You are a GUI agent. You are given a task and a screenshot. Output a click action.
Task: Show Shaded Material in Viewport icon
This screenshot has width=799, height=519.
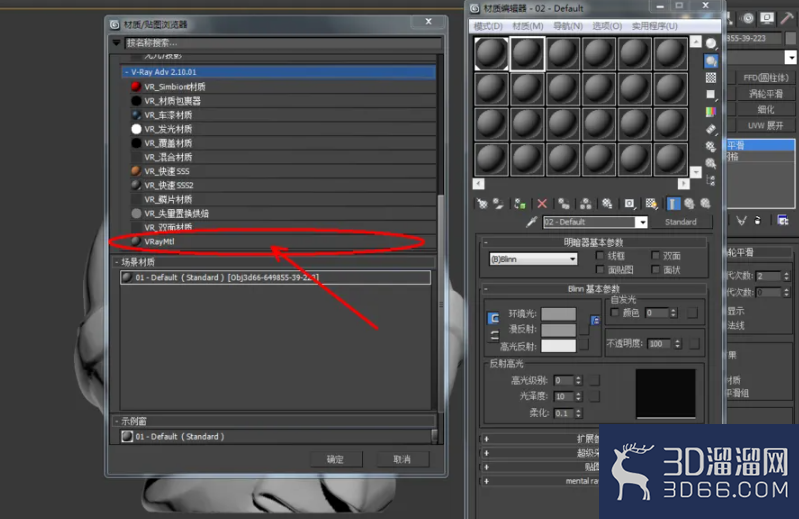tap(651, 204)
